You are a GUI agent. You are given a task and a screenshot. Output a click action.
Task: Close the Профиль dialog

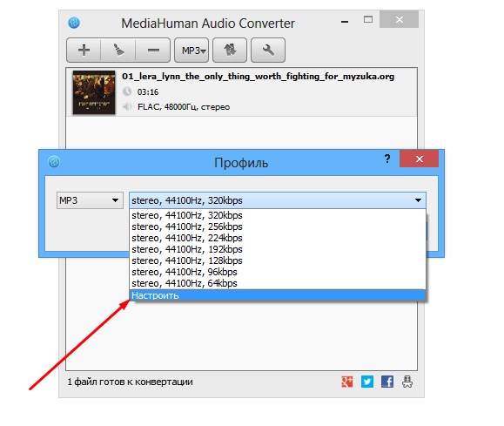420,159
